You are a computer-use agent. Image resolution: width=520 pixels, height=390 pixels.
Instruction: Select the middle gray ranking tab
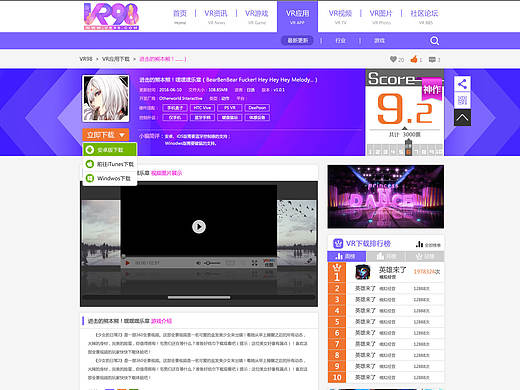tap(386, 256)
